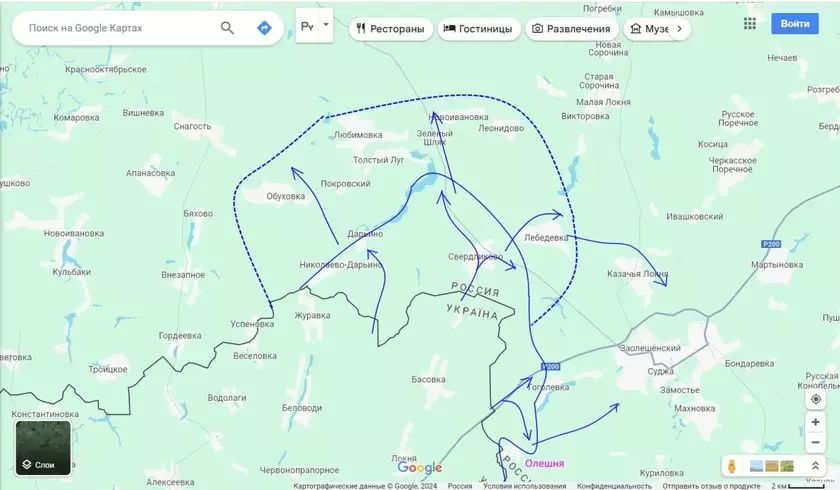Select the Рестораны category chip
Image resolution: width=840 pixels, height=490 pixels.
pyautogui.click(x=390, y=29)
